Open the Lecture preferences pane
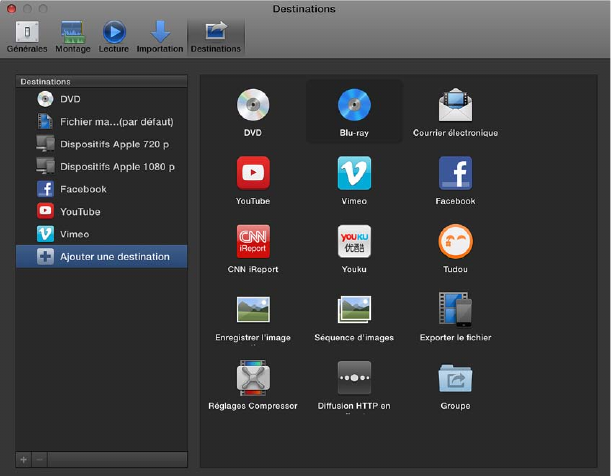 (114, 37)
